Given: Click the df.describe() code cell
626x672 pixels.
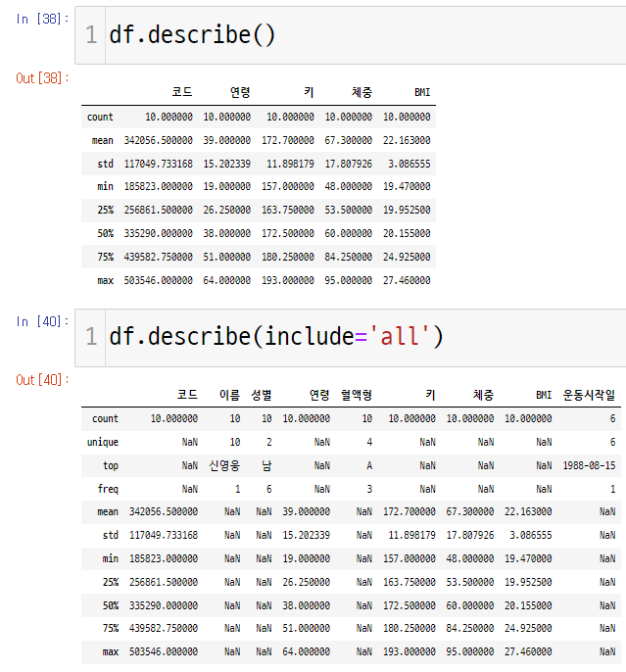Looking at the screenshot, I should (351, 35).
